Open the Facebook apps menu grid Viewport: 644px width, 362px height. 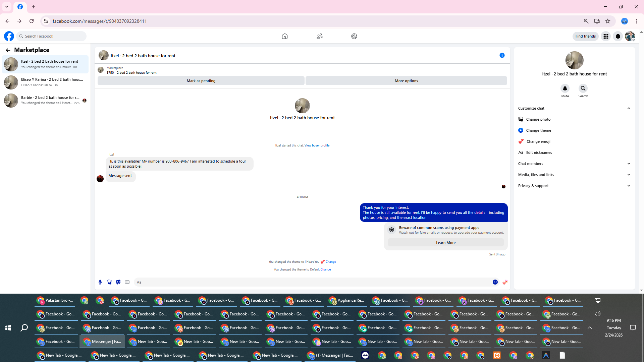click(606, 36)
